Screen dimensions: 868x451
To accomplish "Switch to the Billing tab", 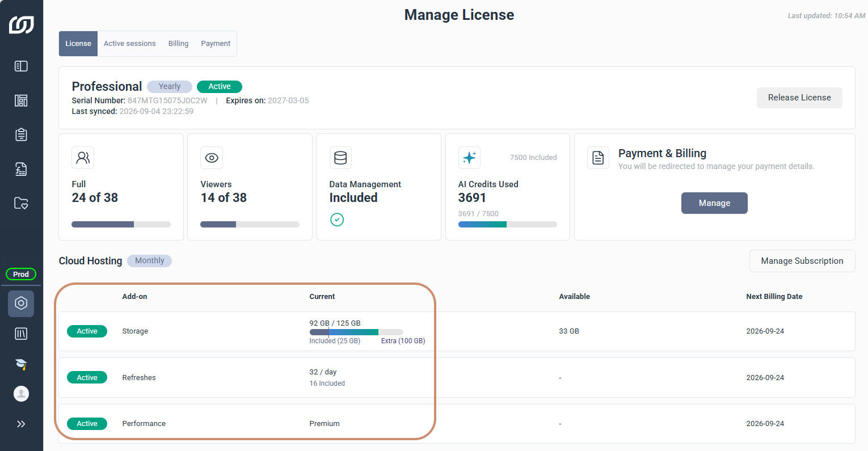I will (178, 44).
